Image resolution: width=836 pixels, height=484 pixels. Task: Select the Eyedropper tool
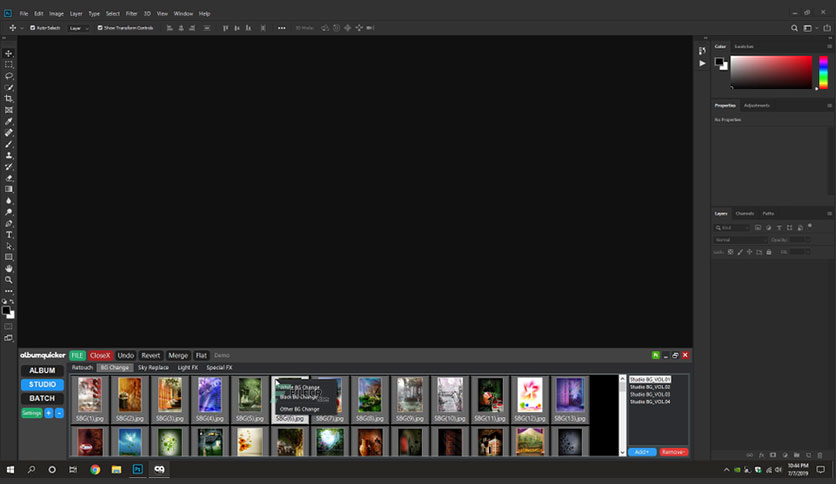click(9, 122)
